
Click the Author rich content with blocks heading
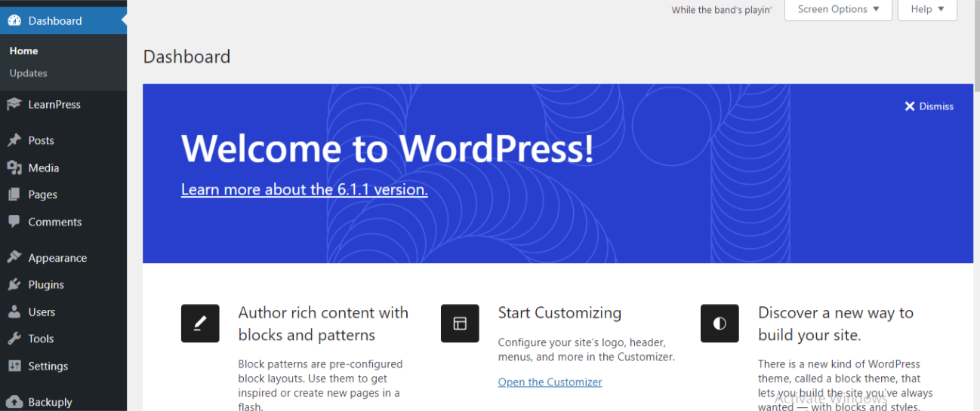coord(323,324)
